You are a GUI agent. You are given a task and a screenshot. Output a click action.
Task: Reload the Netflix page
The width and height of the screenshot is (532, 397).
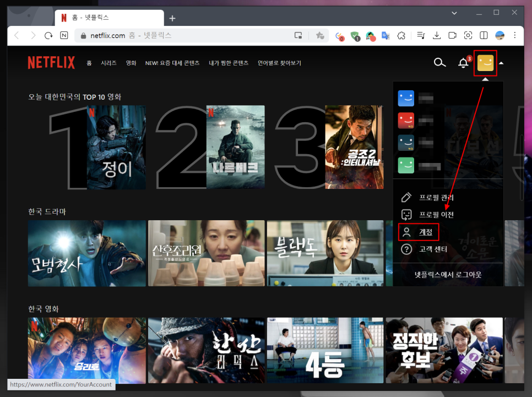click(x=48, y=35)
